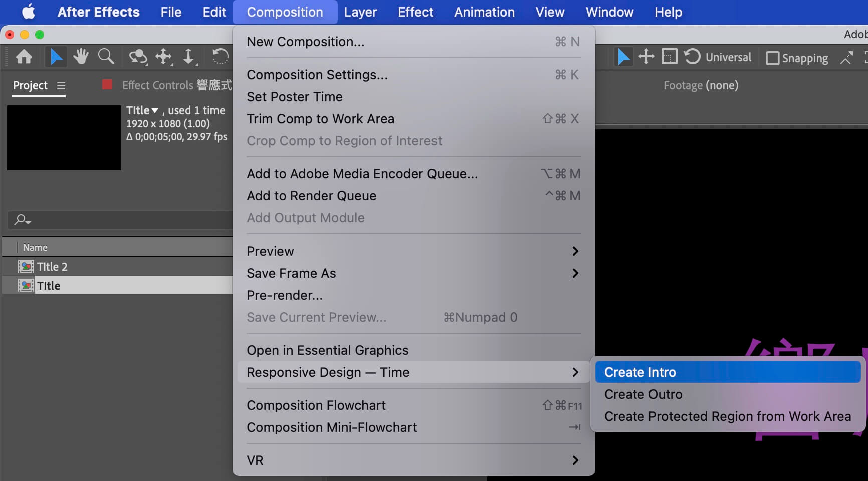Open the Edit menu
This screenshot has height=481, width=868.
(214, 12)
